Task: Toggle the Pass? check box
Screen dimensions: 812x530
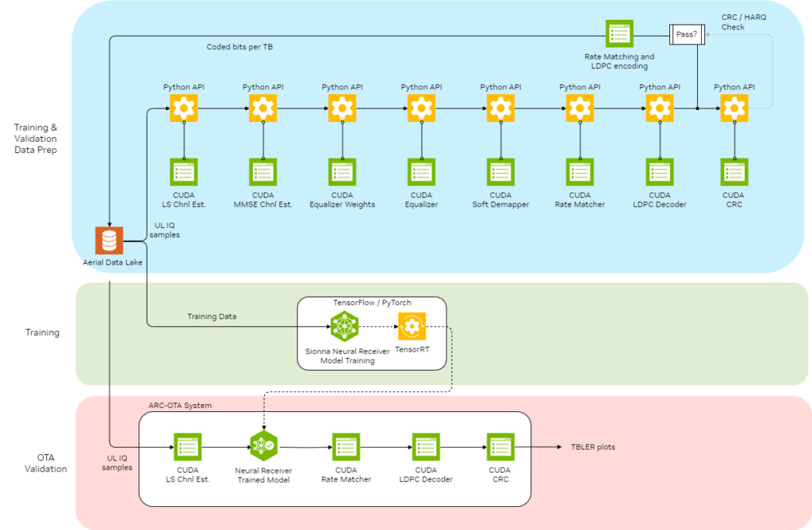Action: 687,34
